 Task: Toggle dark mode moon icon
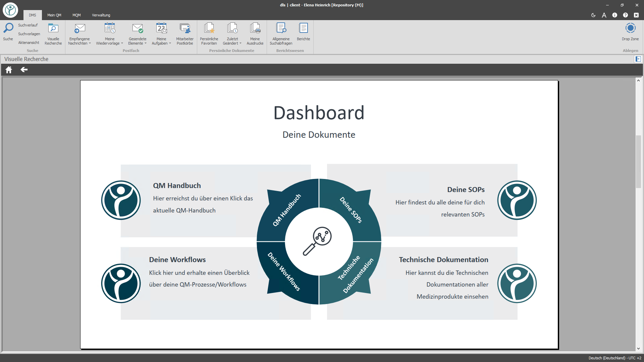tap(593, 15)
